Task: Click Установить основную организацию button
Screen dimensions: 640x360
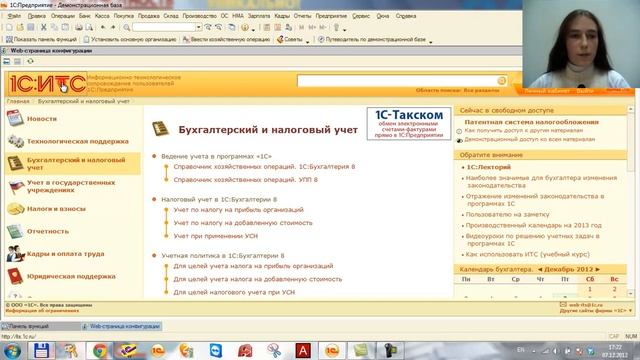Action: tap(130, 40)
